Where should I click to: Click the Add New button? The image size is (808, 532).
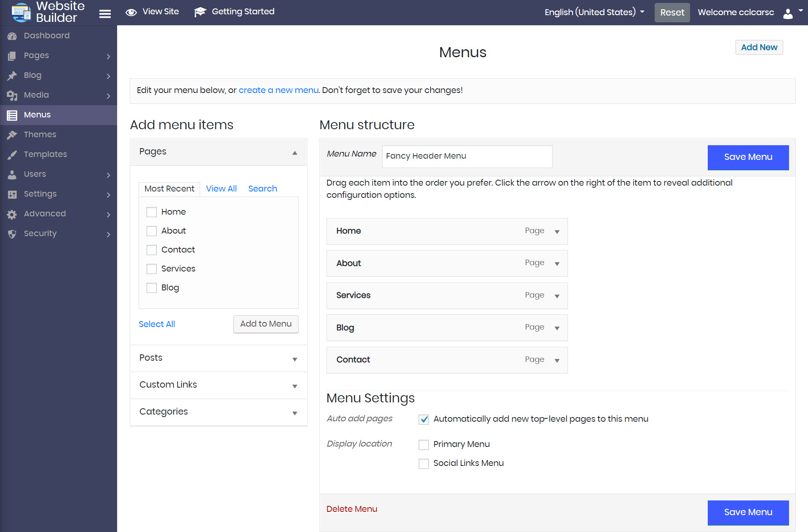(x=759, y=47)
